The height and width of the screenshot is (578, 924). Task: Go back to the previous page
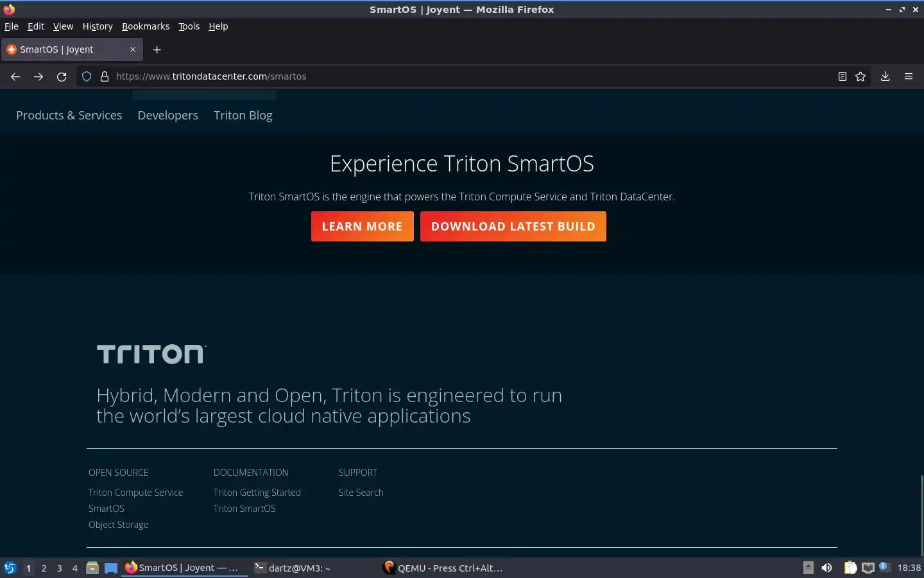(x=15, y=76)
